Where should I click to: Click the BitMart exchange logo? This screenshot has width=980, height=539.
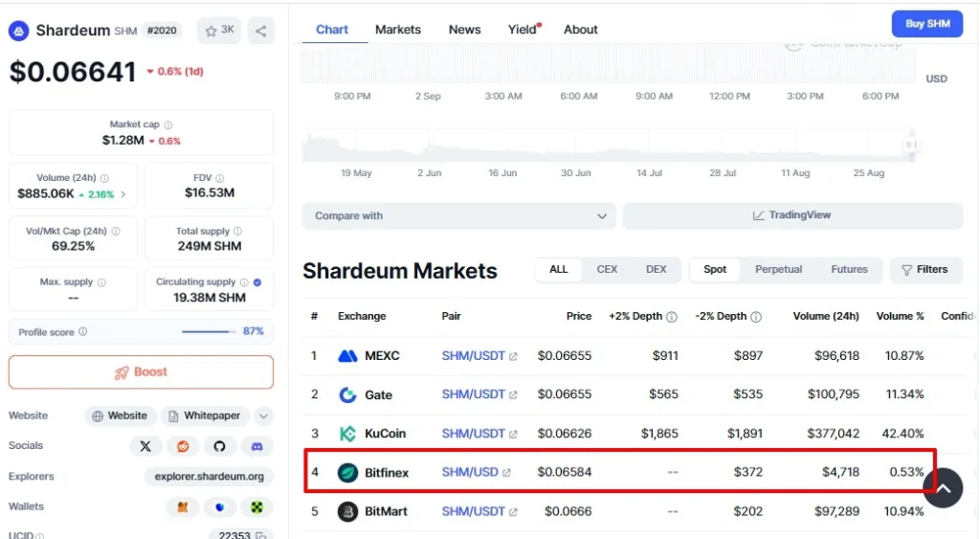(x=347, y=511)
